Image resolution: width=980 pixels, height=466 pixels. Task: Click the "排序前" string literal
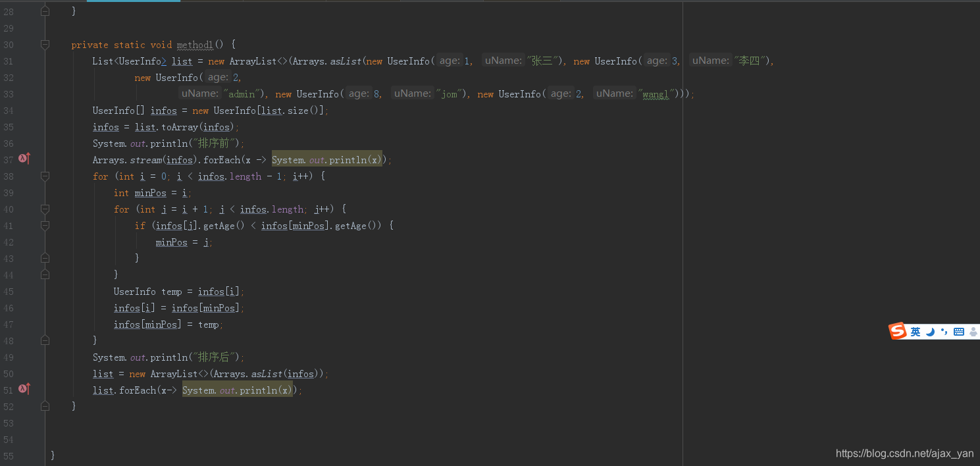(215, 143)
